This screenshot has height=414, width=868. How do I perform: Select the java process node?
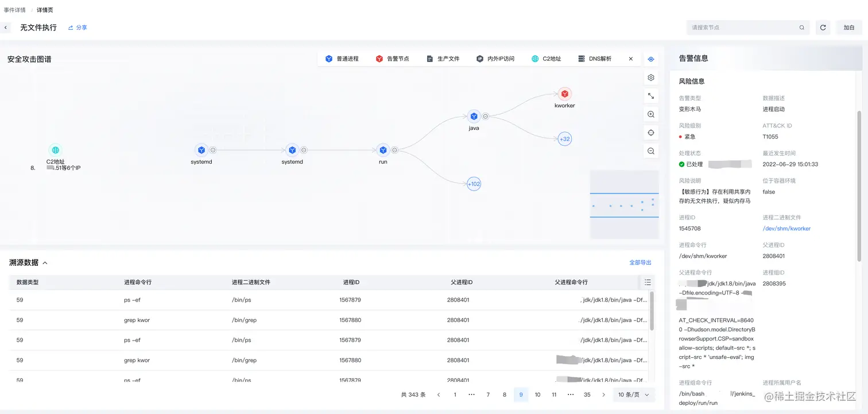click(x=474, y=116)
